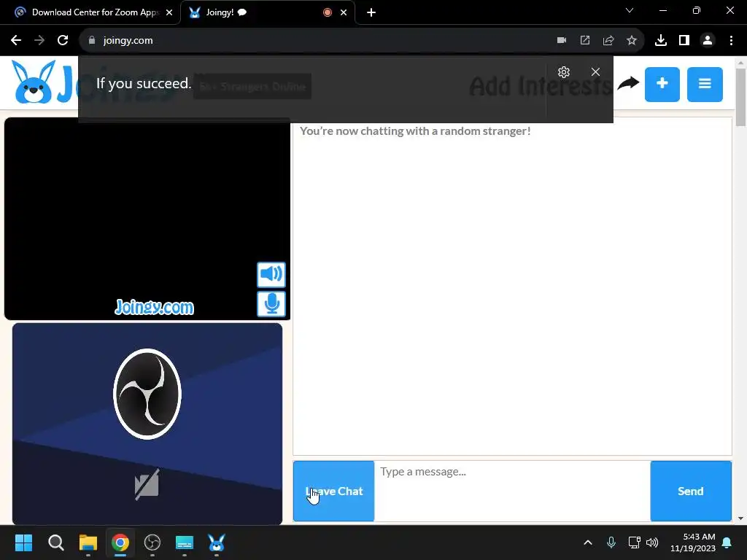Close the Download Center for Zoom tab
The height and width of the screenshot is (560, 747).
[169, 12]
